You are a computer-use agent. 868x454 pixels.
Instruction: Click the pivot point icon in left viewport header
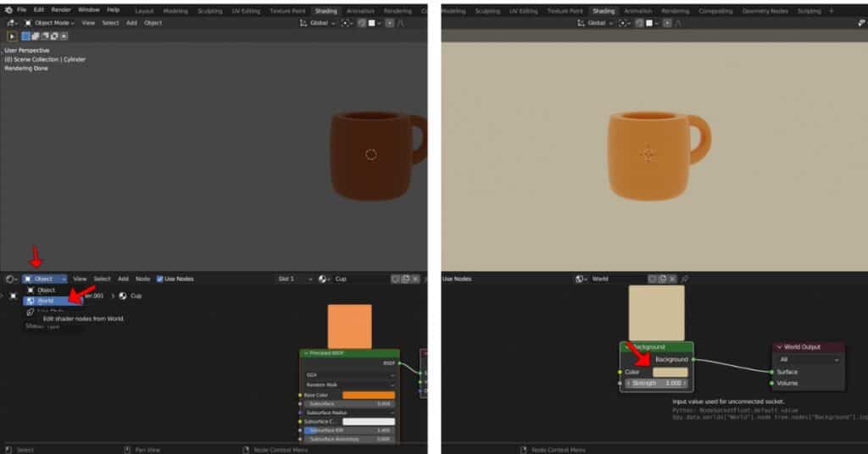click(347, 23)
